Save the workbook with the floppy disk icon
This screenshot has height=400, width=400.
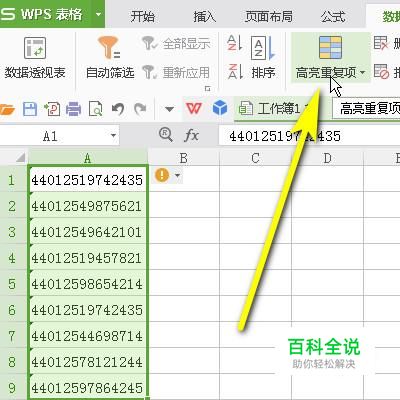click(x=30, y=109)
